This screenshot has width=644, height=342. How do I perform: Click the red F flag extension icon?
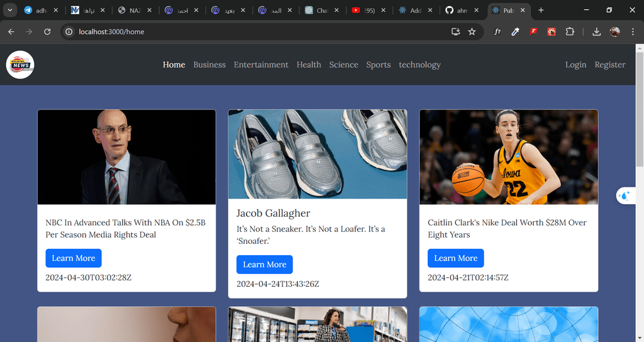click(x=533, y=31)
